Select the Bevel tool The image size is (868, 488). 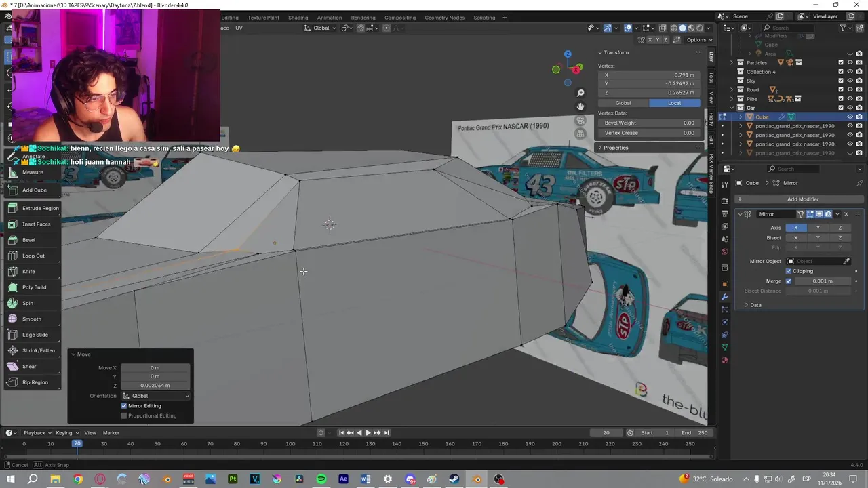pyautogui.click(x=33, y=240)
